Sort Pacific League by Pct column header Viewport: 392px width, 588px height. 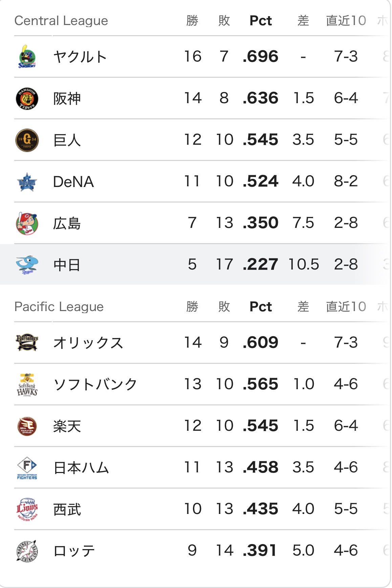pyautogui.click(x=260, y=307)
